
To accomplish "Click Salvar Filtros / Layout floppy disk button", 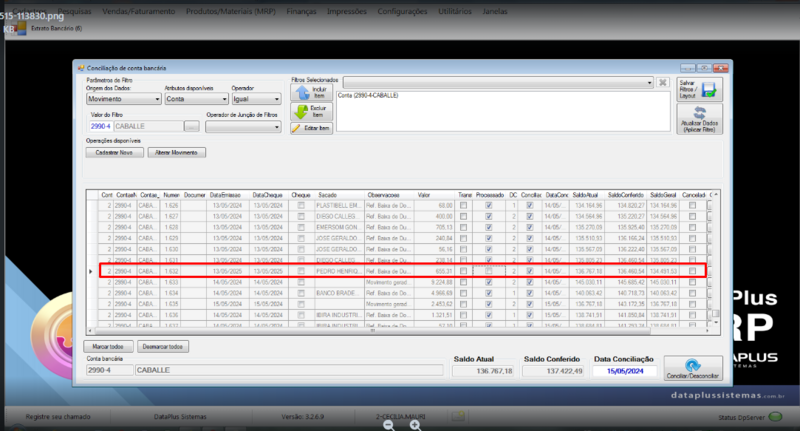I will [x=699, y=89].
